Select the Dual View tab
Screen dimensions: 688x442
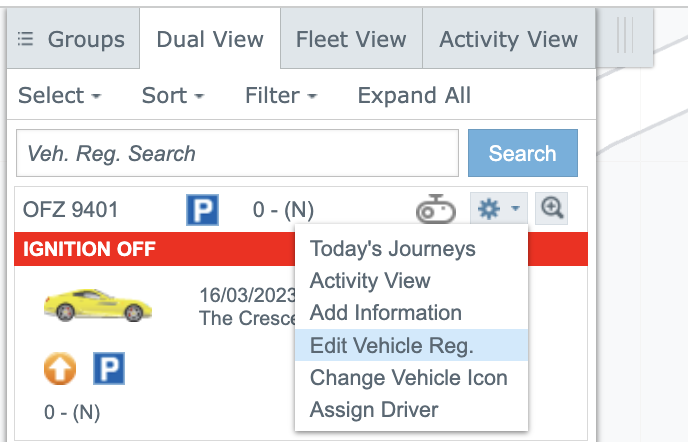click(x=210, y=40)
